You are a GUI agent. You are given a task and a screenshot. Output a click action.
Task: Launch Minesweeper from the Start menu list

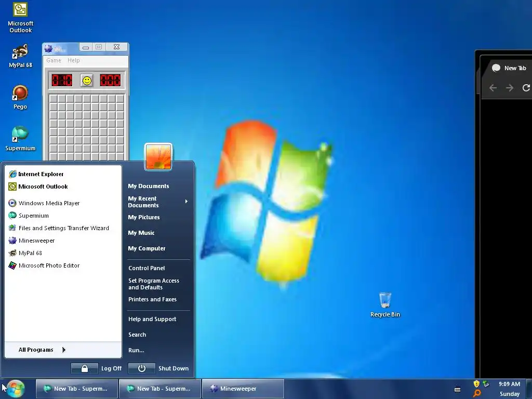point(63,241)
